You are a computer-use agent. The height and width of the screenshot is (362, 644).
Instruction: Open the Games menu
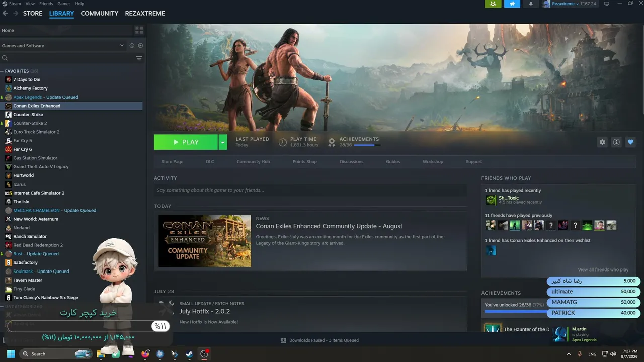[64, 4]
